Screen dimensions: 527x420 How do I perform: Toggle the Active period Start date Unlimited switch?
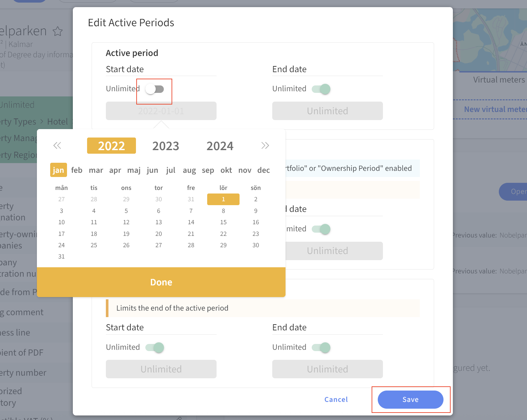(x=155, y=89)
